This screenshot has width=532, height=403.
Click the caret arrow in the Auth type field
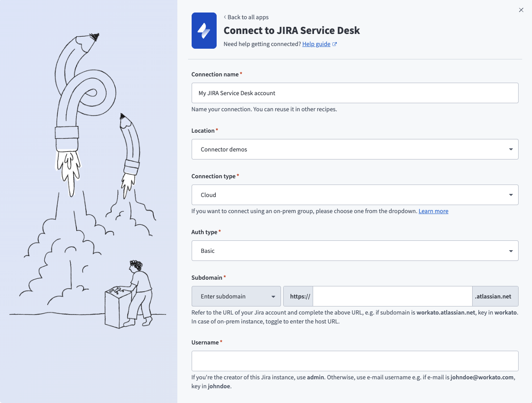(x=511, y=251)
